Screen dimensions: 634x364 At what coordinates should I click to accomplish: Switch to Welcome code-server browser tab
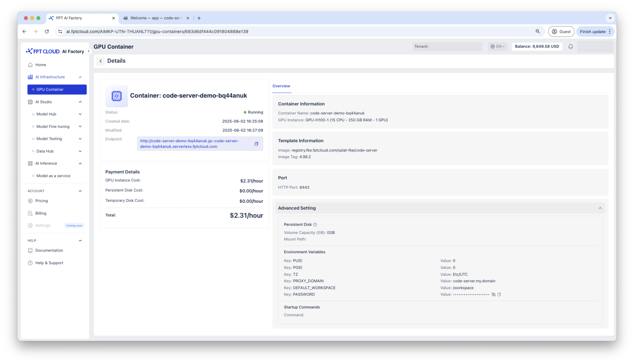tap(156, 18)
